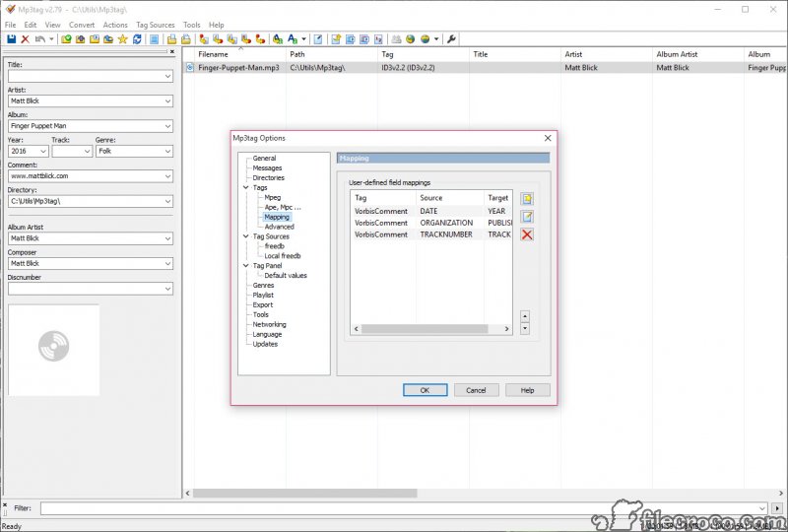788x532 pixels.
Task: Select General in the options tree
Action: (x=264, y=158)
